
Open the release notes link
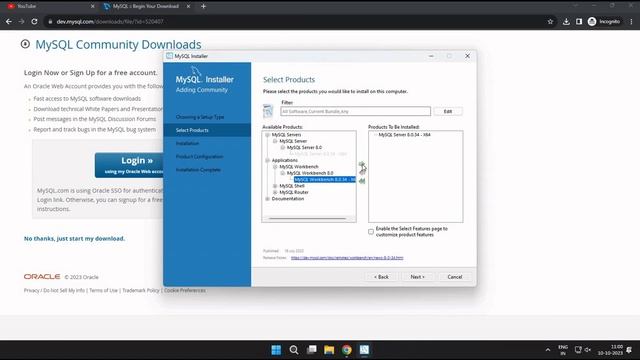(347, 258)
